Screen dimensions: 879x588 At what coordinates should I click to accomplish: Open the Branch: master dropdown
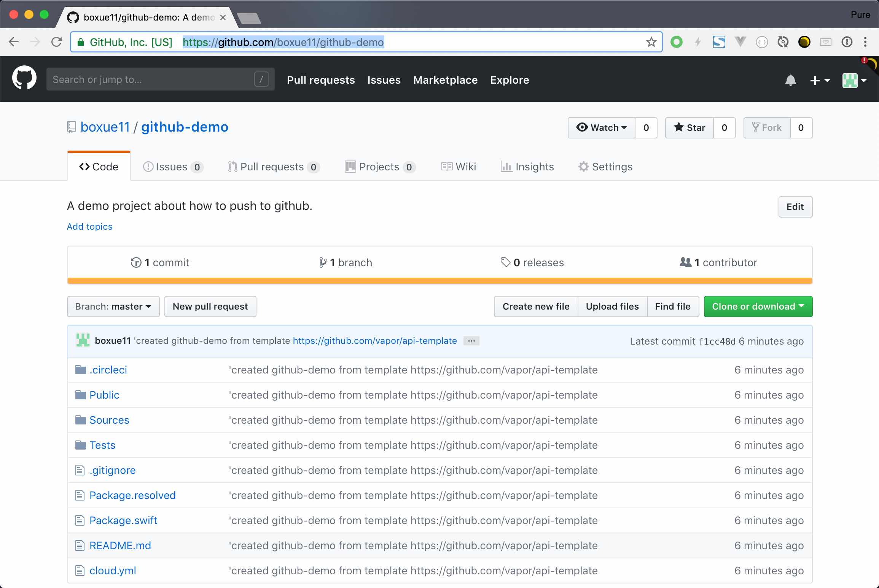tap(113, 307)
